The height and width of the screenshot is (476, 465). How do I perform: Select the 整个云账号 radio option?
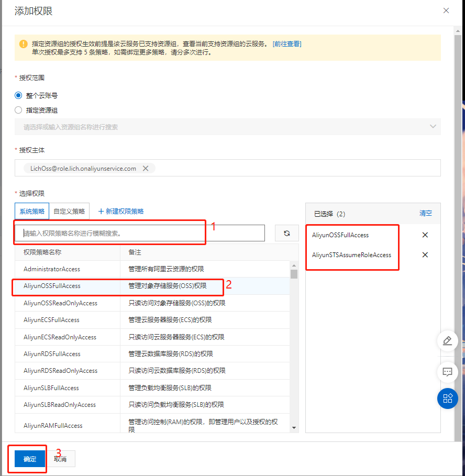coord(18,95)
